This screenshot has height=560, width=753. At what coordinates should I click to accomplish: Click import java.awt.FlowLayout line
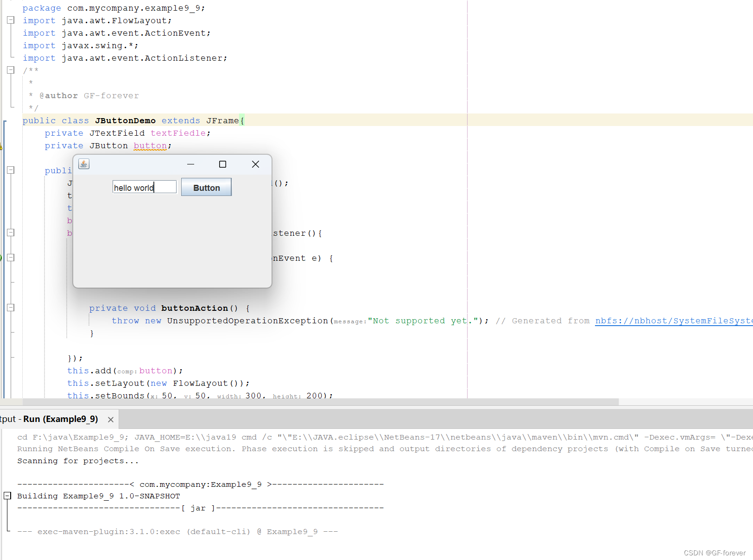pos(97,21)
